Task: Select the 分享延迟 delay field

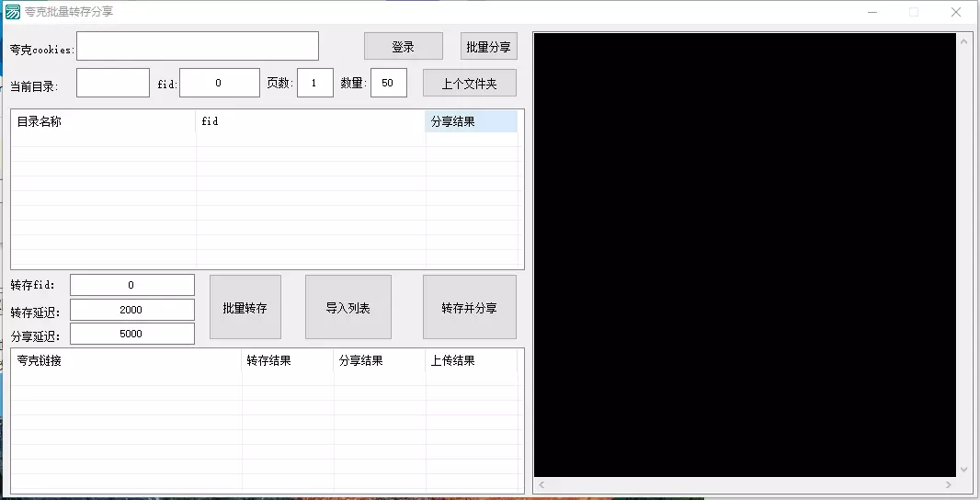Action: 131,334
